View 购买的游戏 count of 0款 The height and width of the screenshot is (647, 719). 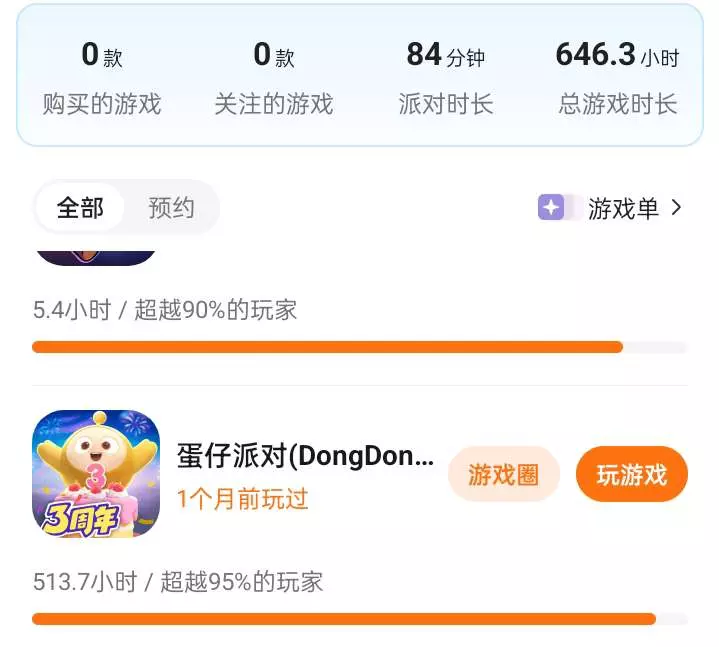(x=102, y=54)
